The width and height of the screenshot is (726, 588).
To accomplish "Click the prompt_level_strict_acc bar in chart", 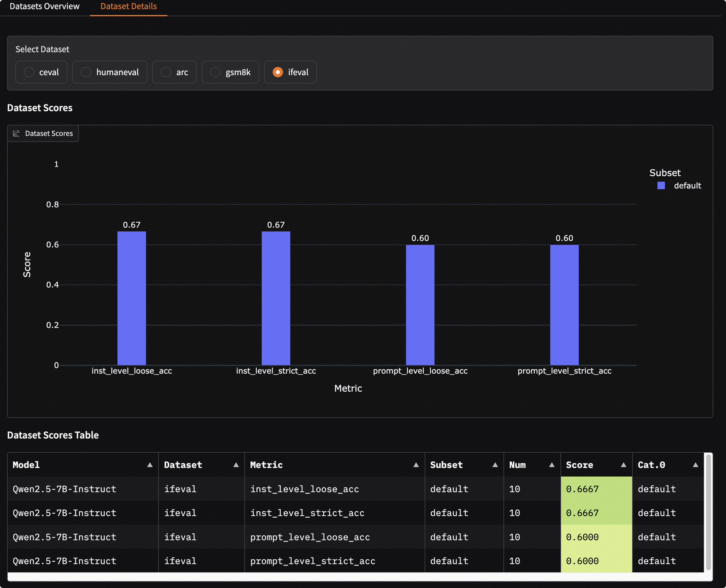I will 564,305.
